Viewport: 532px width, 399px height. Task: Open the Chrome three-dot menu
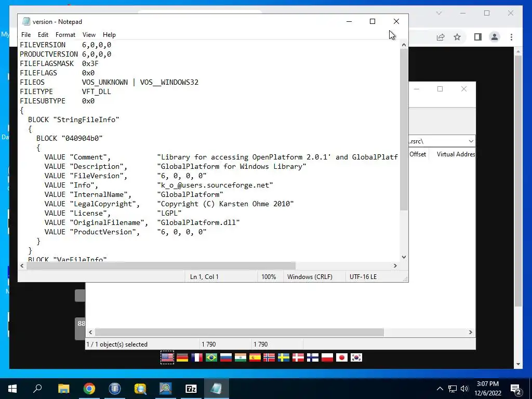511,37
